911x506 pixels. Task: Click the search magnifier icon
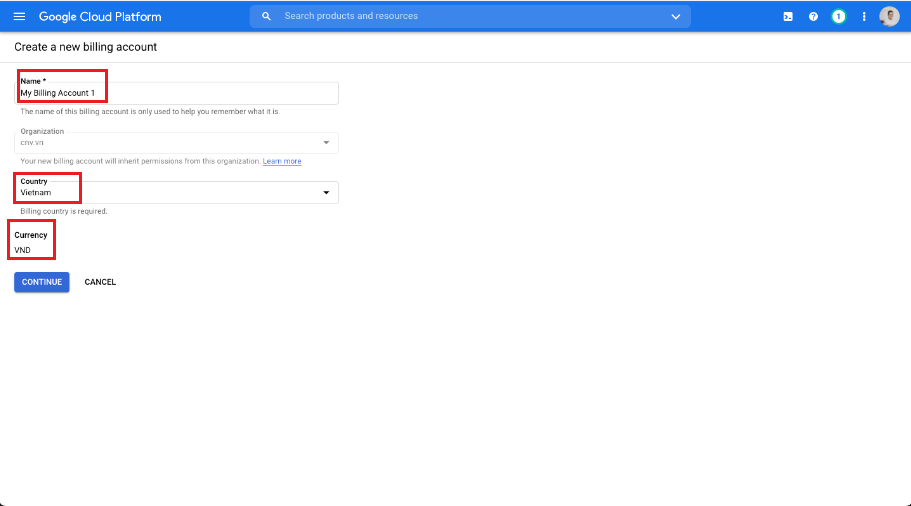[x=266, y=16]
